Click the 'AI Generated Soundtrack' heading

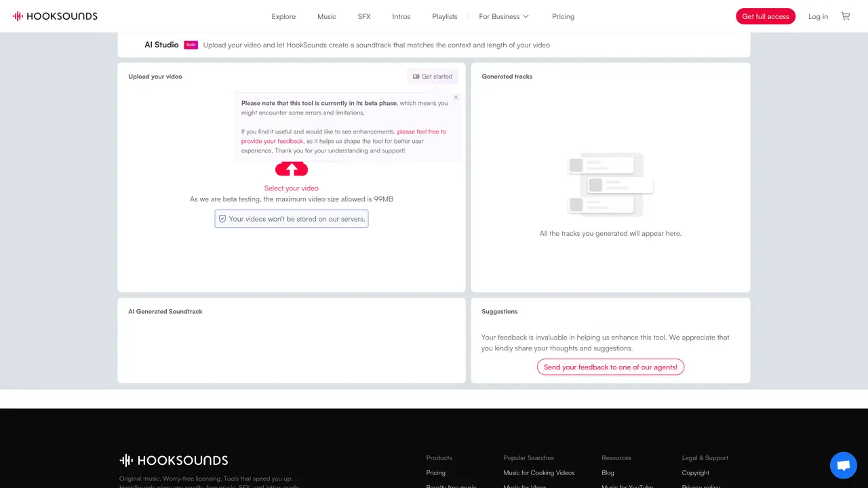[x=165, y=312]
